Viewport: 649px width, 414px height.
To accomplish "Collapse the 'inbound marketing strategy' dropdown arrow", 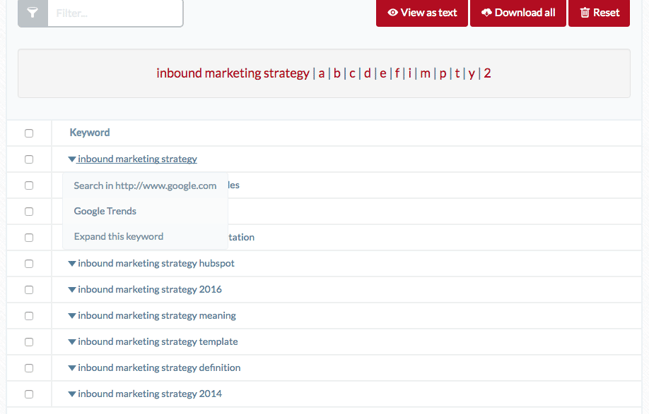I will (x=72, y=159).
